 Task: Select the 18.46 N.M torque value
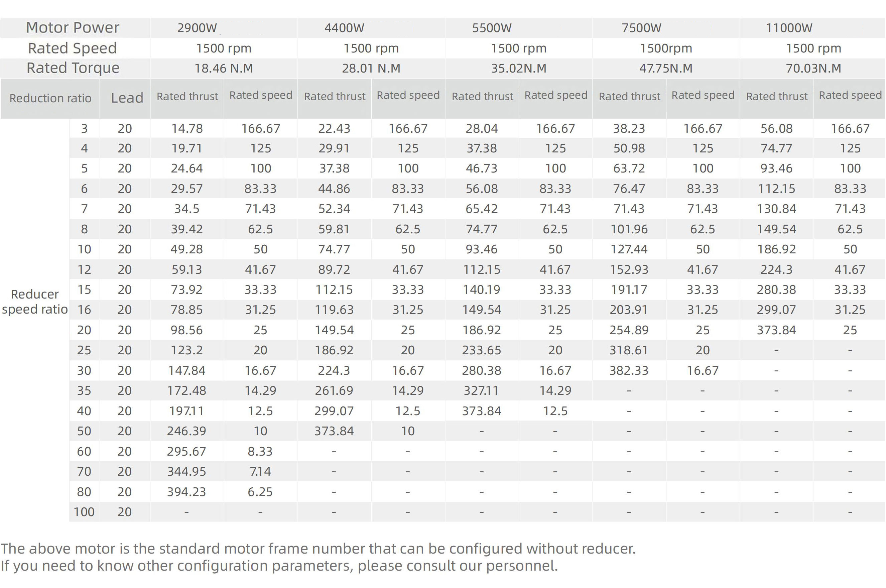[224, 68]
